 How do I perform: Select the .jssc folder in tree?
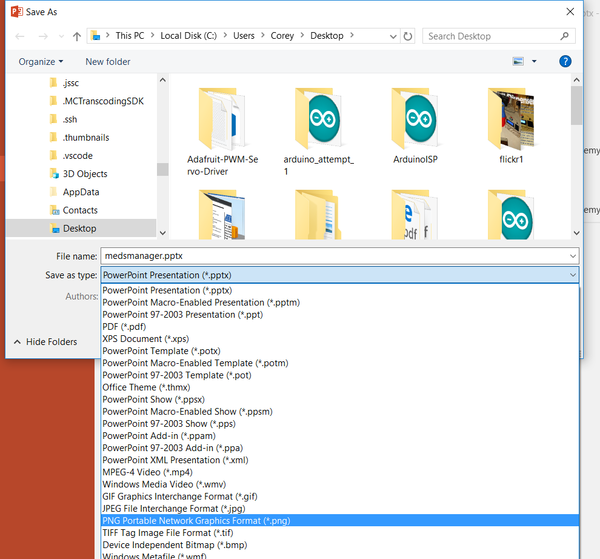pyautogui.click(x=64, y=83)
